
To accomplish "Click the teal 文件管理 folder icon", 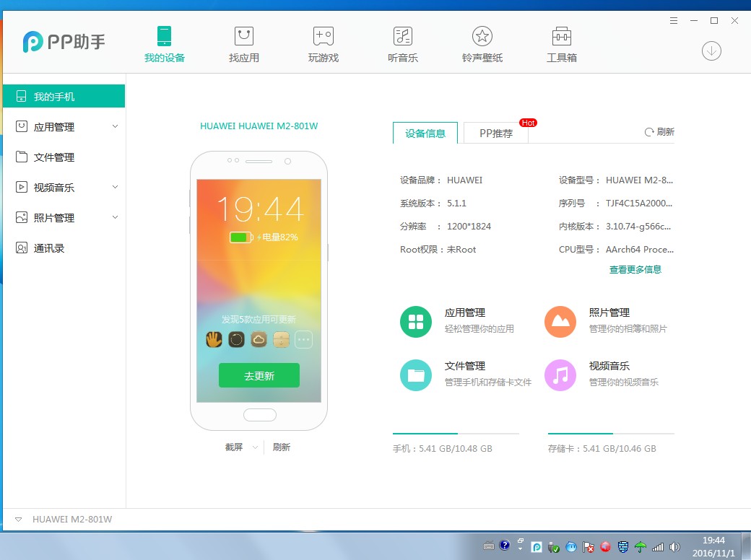I will coord(416,375).
